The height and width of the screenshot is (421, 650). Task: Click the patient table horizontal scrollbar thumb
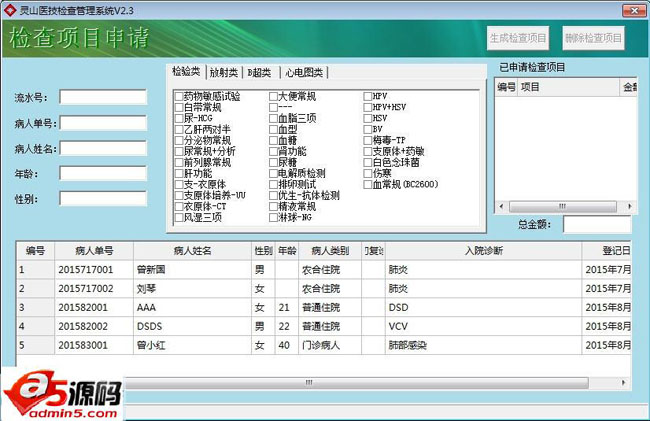click(x=357, y=382)
